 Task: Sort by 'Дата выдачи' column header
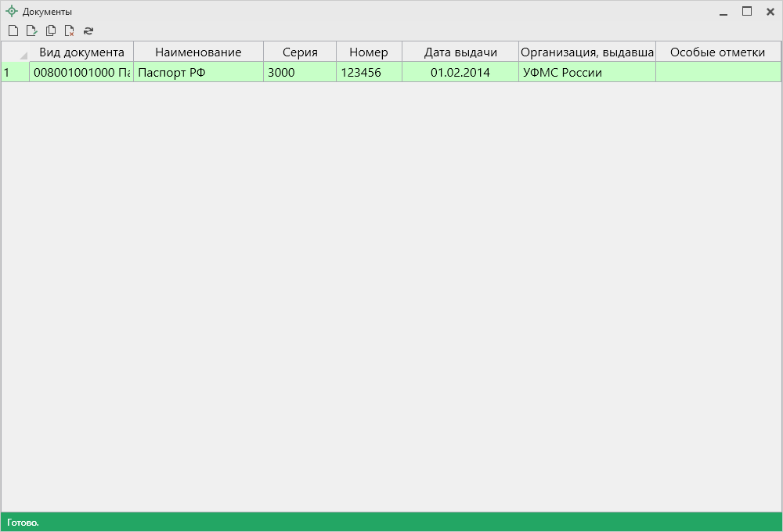460,52
